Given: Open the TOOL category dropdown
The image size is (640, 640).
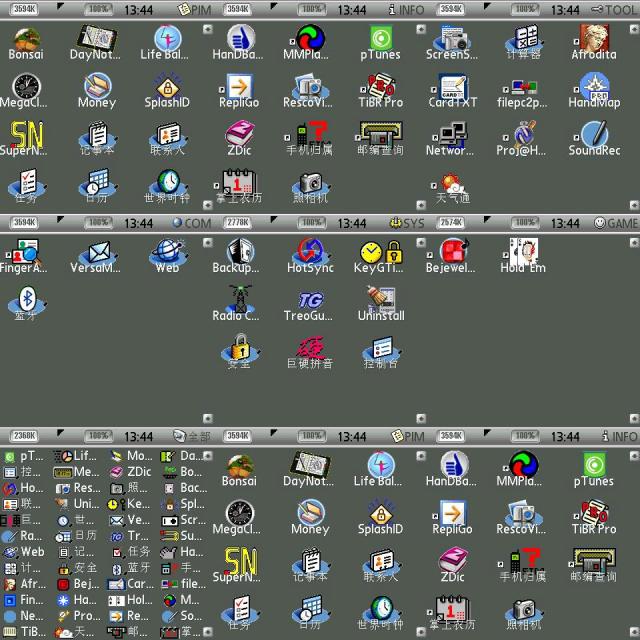Looking at the screenshot, I should click(x=615, y=10).
